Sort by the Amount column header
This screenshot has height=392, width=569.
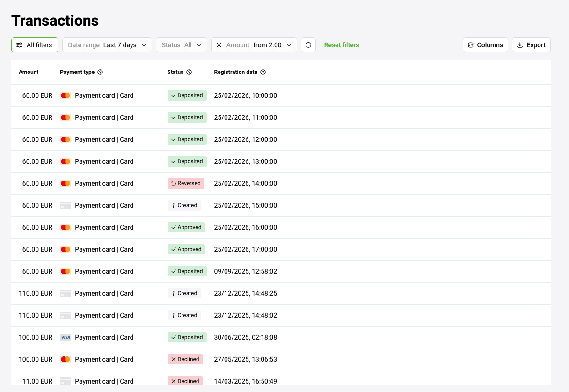29,72
